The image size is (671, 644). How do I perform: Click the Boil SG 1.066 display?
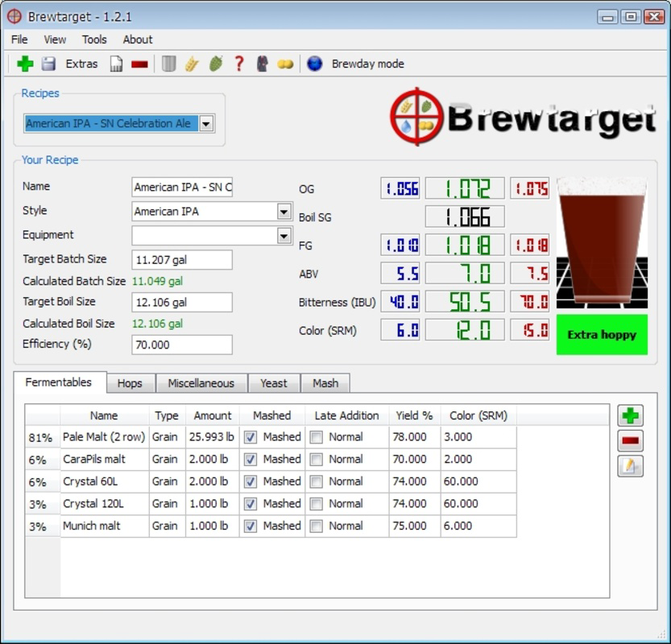point(465,217)
